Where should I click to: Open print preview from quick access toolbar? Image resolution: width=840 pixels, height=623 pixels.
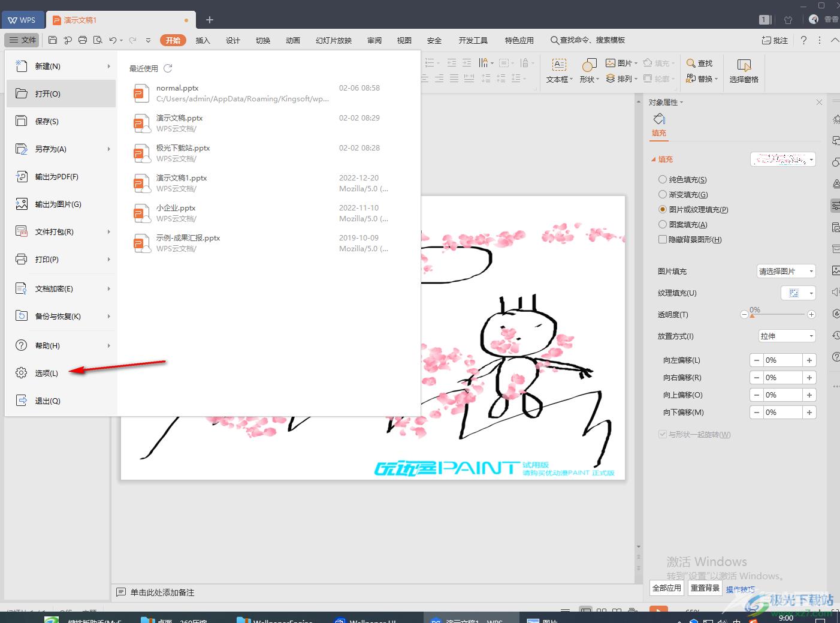[97, 40]
